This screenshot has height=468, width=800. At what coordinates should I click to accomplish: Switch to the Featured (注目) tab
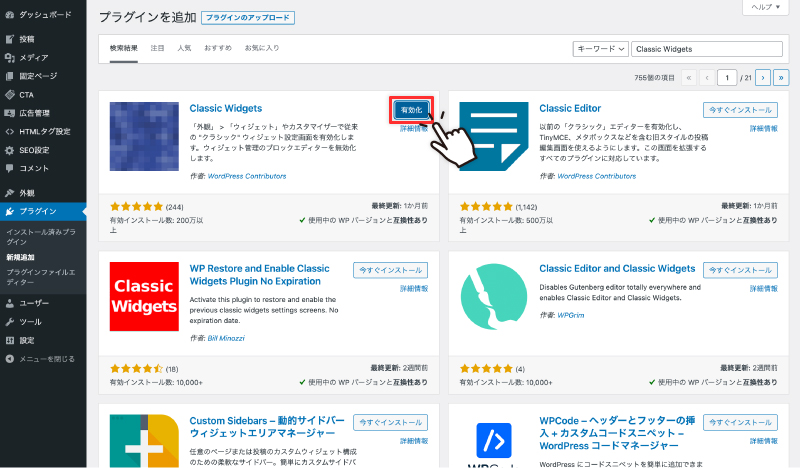coord(157,48)
